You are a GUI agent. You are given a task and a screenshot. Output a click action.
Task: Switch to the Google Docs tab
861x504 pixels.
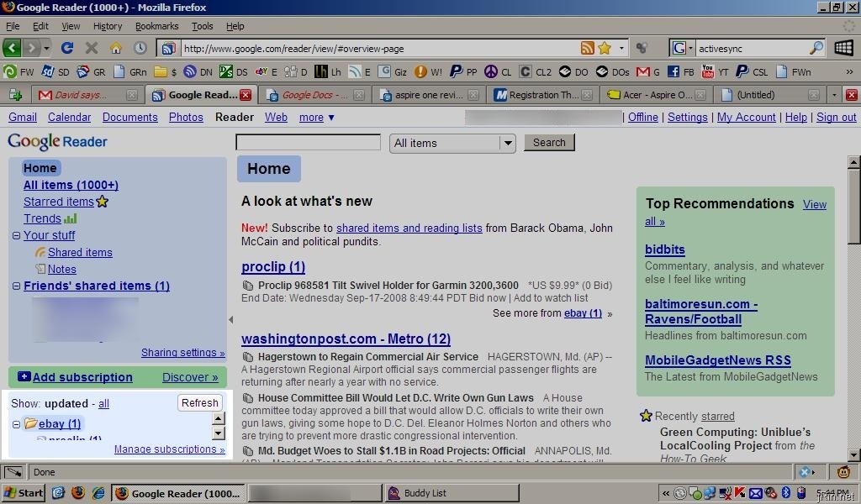point(314,95)
